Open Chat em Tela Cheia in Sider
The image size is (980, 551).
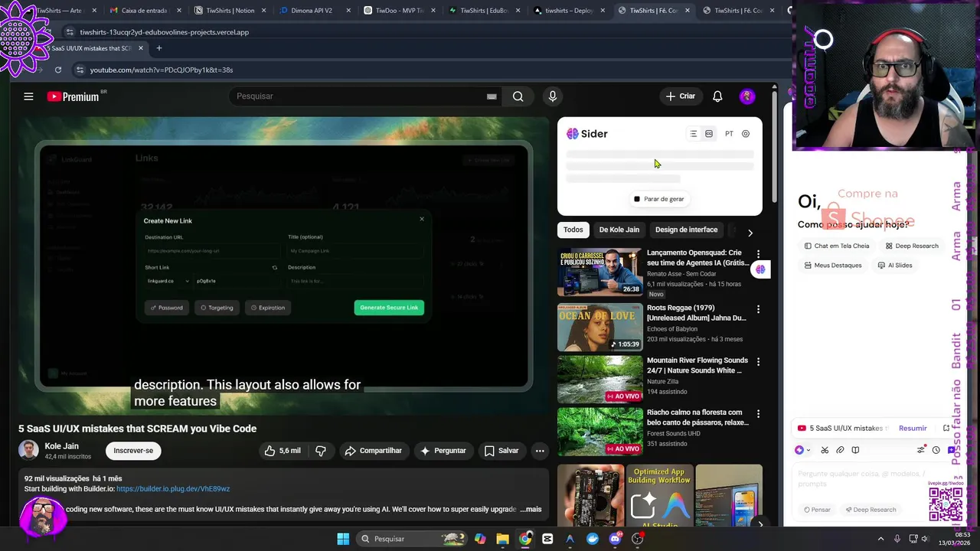[x=837, y=246]
